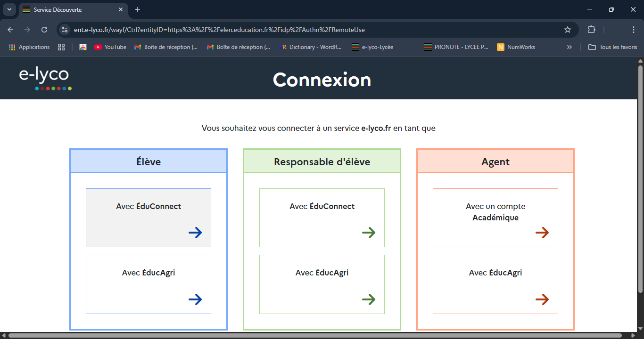Open YouTube bookmark
Viewport: 644px width, 339px height.
[110, 47]
